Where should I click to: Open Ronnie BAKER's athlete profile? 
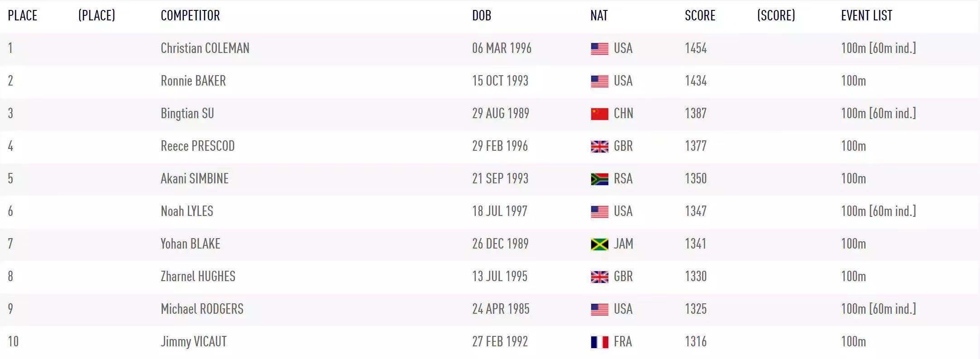coord(193,81)
